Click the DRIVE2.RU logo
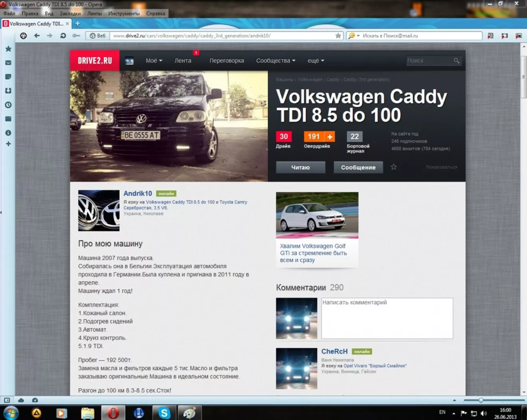 pos(95,61)
